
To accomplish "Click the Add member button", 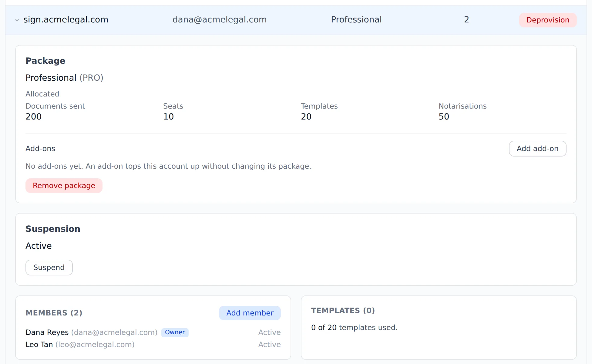I will click(x=250, y=313).
